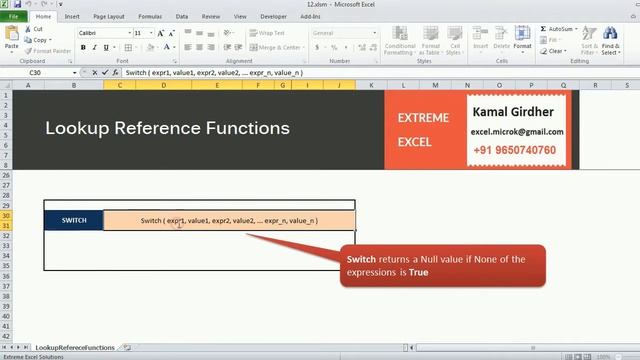Apply Percent Style
Viewport: 640px width, 360px height.
[x=334, y=47]
